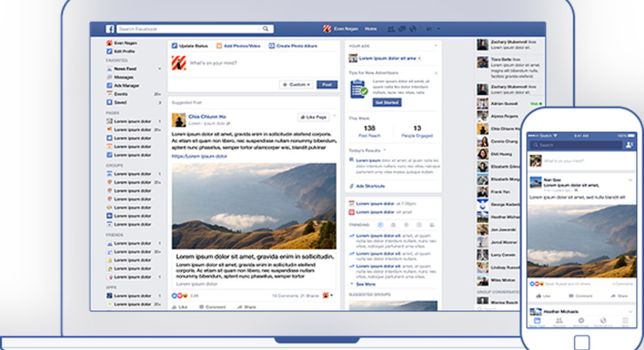The width and height of the screenshot is (644, 350).
Task: Click the search magnifier icon in the top bar
Action: pyautogui.click(x=266, y=29)
